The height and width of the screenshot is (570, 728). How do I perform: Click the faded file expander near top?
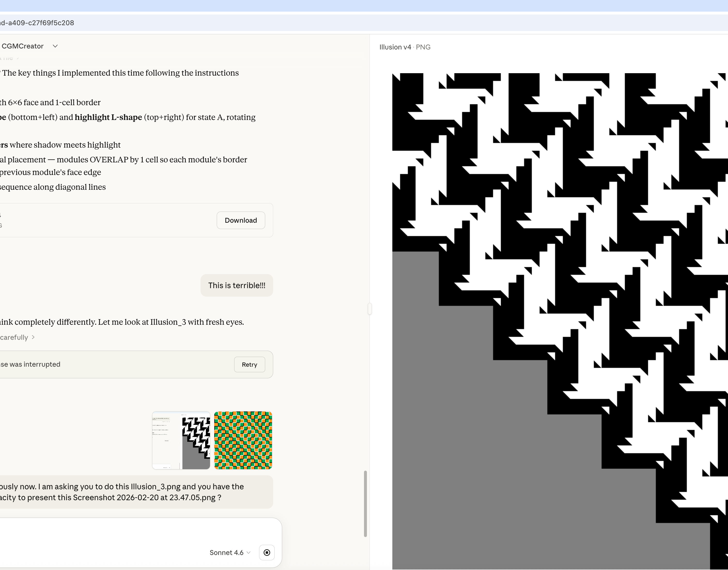coord(8,58)
